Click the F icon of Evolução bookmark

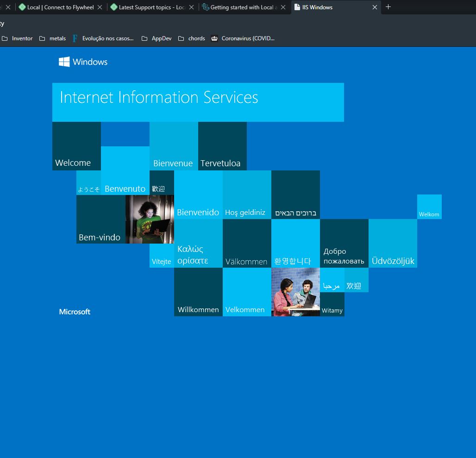[x=75, y=38]
